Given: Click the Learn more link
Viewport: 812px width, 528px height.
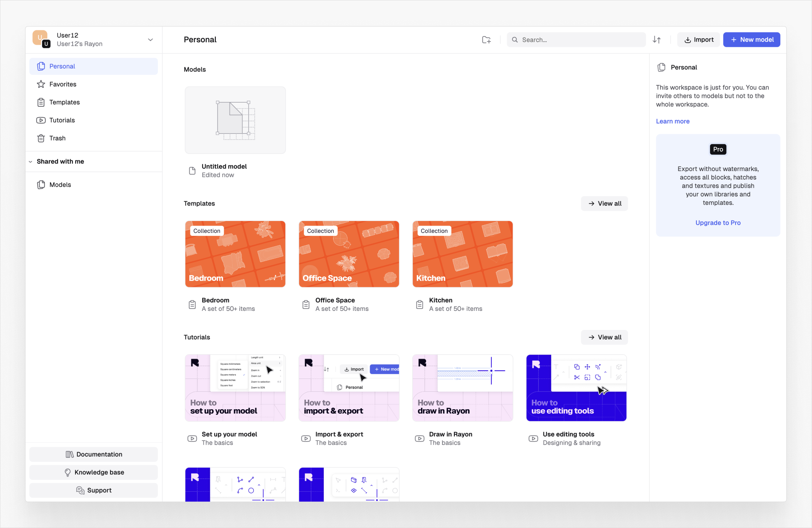Looking at the screenshot, I should point(672,121).
